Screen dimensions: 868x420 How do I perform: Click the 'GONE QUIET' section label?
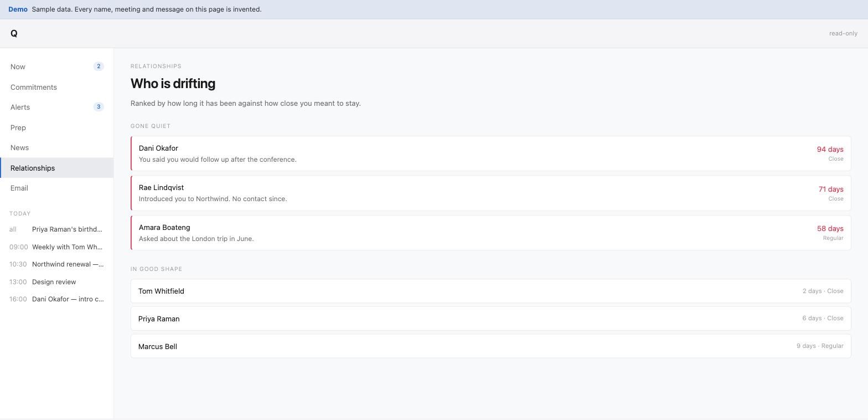(151, 126)
